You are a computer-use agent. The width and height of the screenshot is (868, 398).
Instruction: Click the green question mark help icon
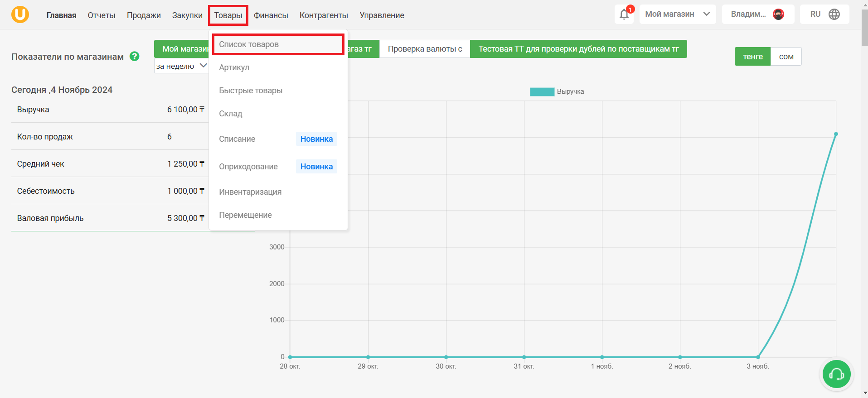point(135,57)
